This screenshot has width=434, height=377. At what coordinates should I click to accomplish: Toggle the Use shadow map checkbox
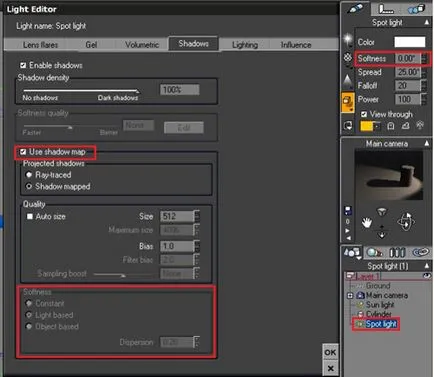(23, 152)
